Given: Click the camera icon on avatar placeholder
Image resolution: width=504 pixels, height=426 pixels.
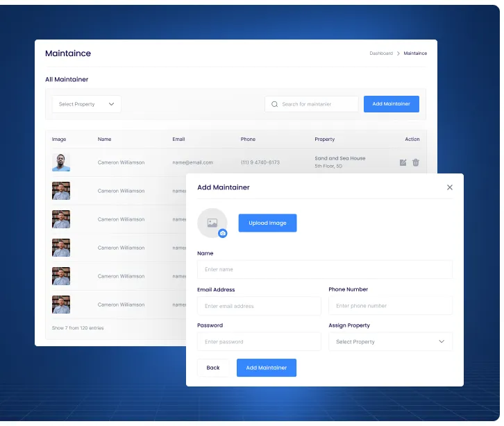Looking at the screenshot, I should coord(223,234).
